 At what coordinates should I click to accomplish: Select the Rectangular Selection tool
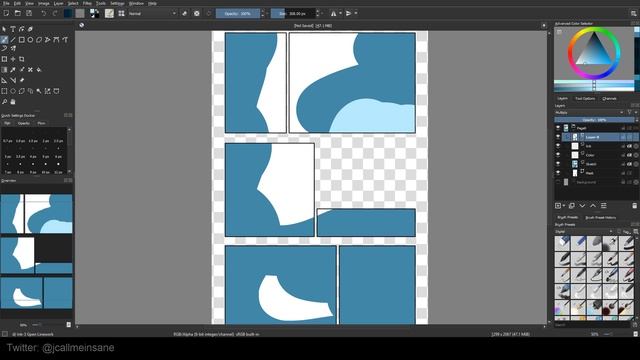tap(4, 91)
